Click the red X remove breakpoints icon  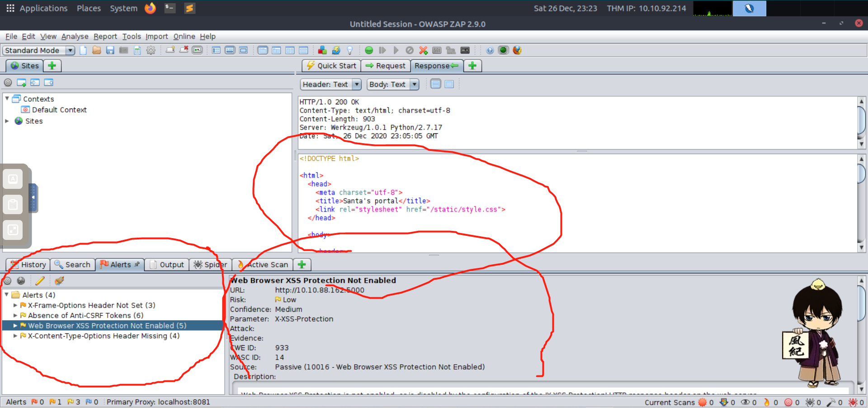423,50
